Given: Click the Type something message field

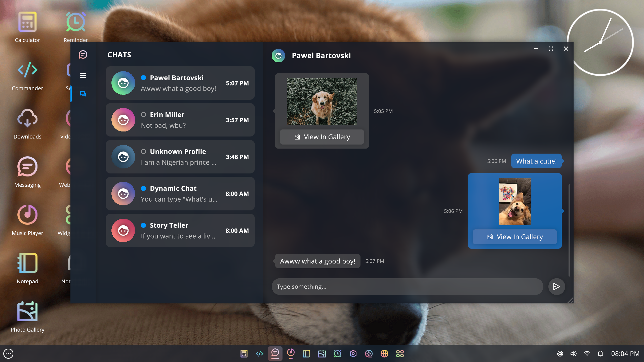Looking at the screenshot, I should click(407, 287).
